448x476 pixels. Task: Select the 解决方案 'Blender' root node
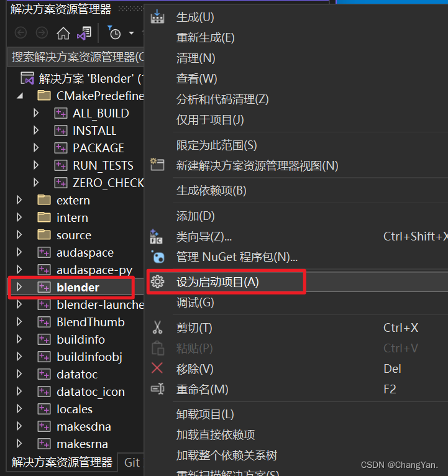[x=76, y=78]
